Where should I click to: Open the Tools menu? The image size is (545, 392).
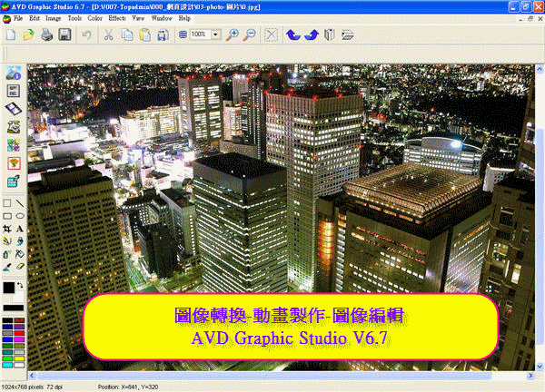tap(74, 17)
